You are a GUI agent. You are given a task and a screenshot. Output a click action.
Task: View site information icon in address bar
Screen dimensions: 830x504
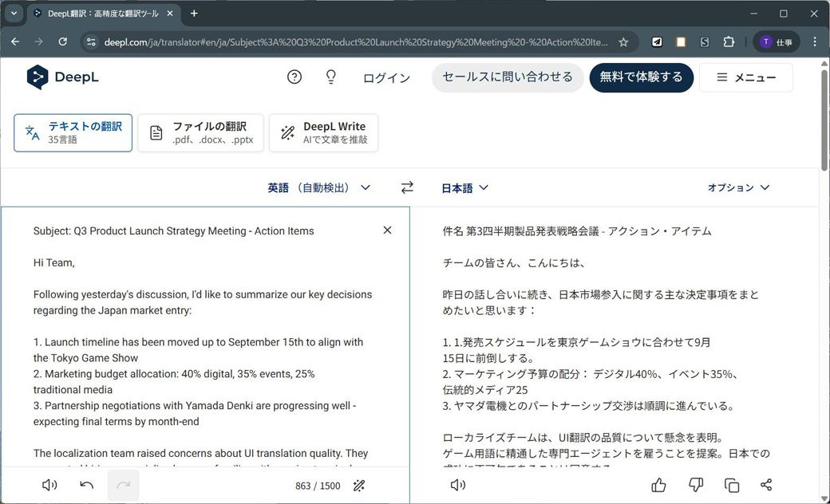pyautogui.click(x=91, y=41)
